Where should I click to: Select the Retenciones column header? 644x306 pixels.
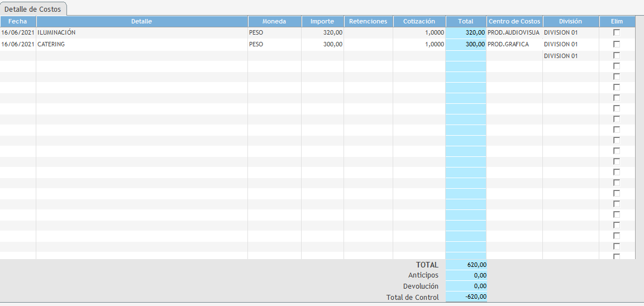[368, 21]
